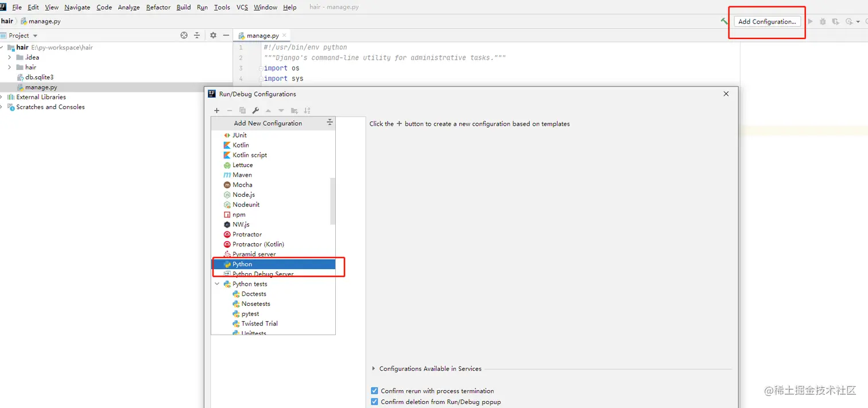Image resolution: width=868 pixels, height=408 pixels.
Task: Hide the Project panel with minus icon
Action: pyautogui.click(x=226, y=35)
